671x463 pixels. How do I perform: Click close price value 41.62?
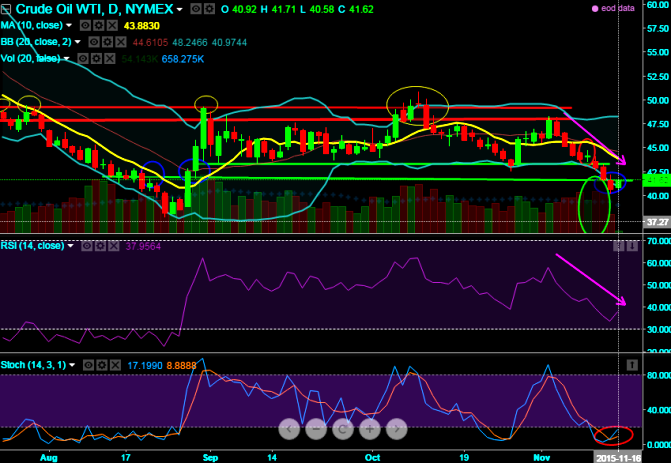(361, 9)
